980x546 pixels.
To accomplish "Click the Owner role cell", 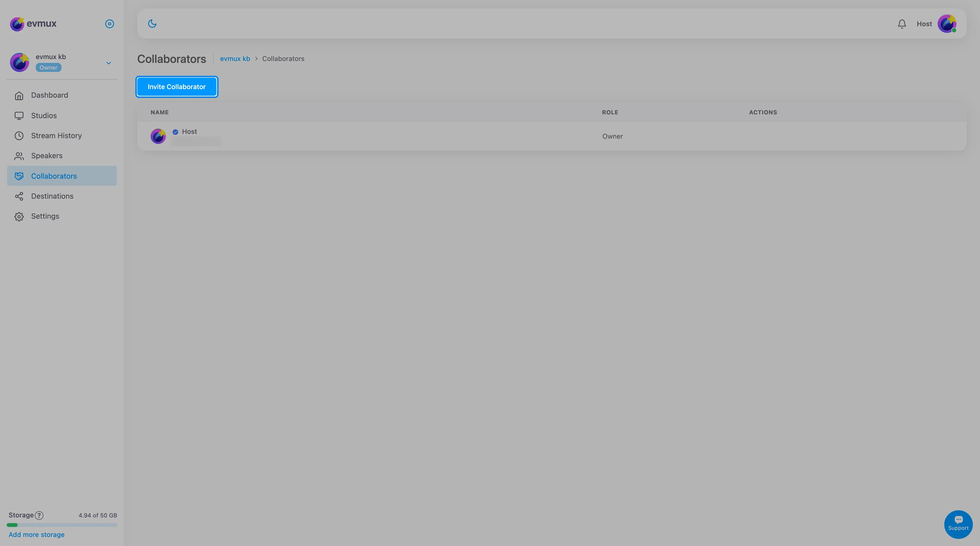I will 612,136.
